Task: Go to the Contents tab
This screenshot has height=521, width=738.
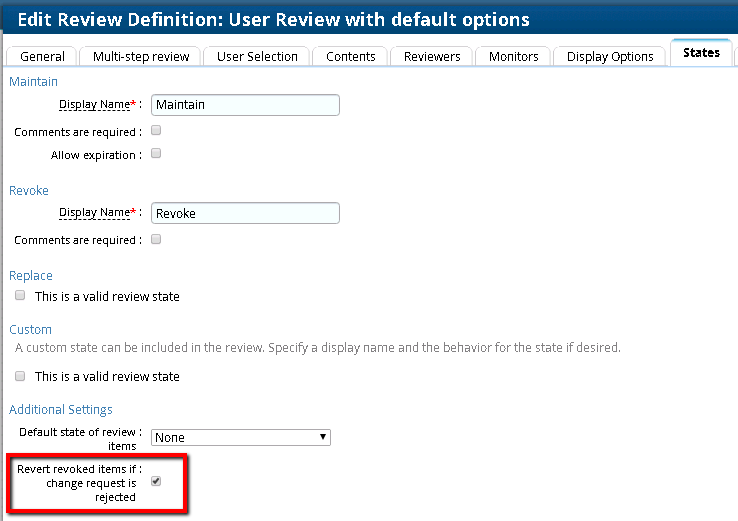Action: point(351,57)
